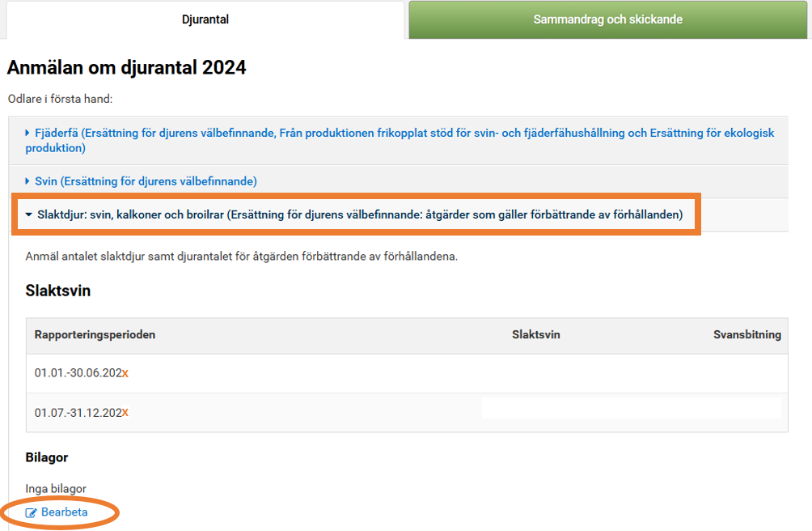Viewport: 812px width, 531px height.
Task: Open the Sammandrag och skickande tab
Action: (x=607, y=19)
